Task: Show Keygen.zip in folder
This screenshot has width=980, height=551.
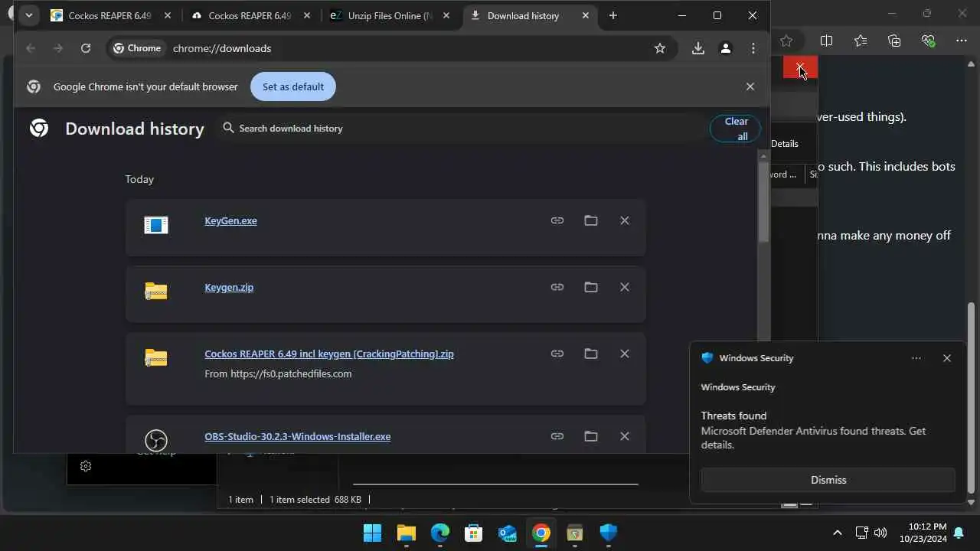Action: point(591,287)
